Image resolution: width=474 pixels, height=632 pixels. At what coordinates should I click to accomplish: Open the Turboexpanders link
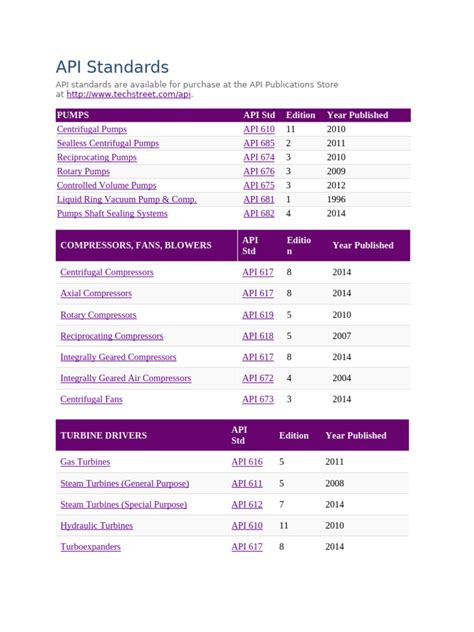[90, 547]
